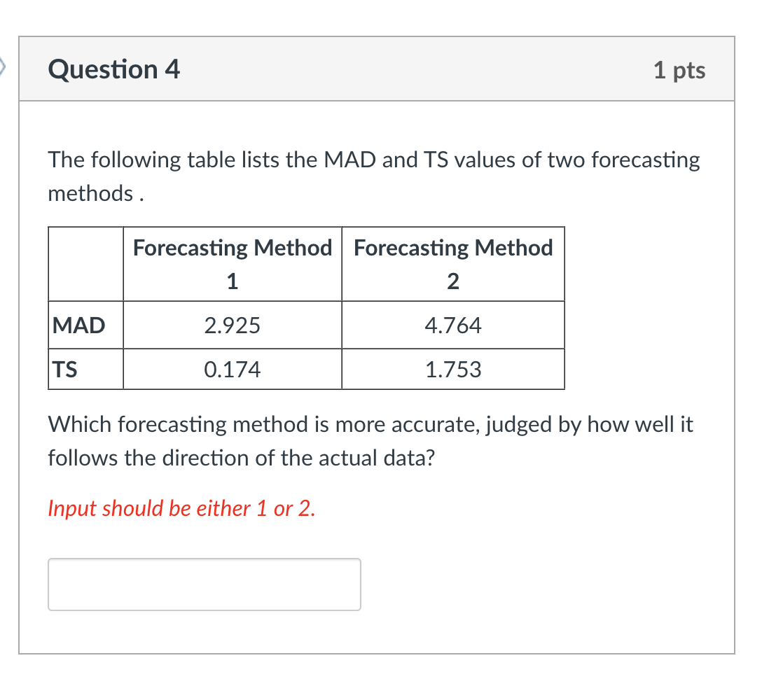Click the MAD value 2.925
The width and height of the screenshot is (769, 700).
(x=232, y=324)
